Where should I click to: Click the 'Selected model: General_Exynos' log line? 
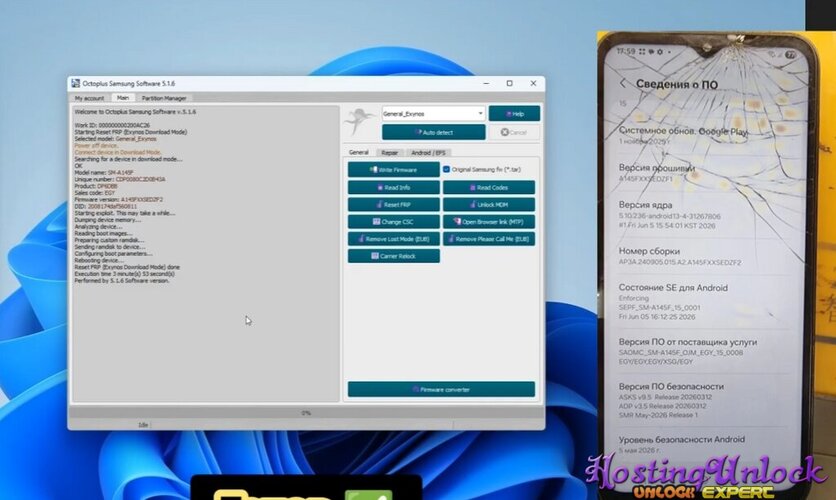116,139
